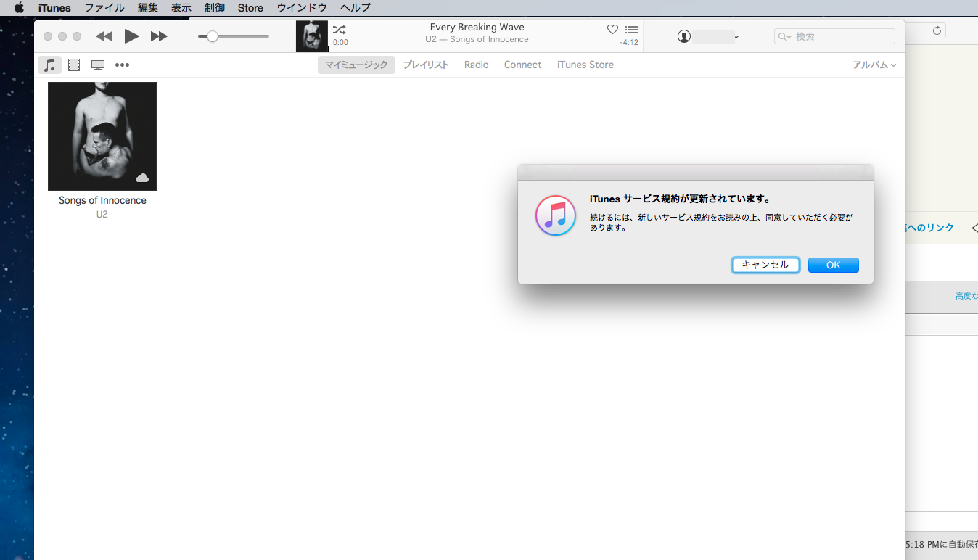Open the 編集 menu
Viewport: 978px width, 560px height.
(148, 8)
